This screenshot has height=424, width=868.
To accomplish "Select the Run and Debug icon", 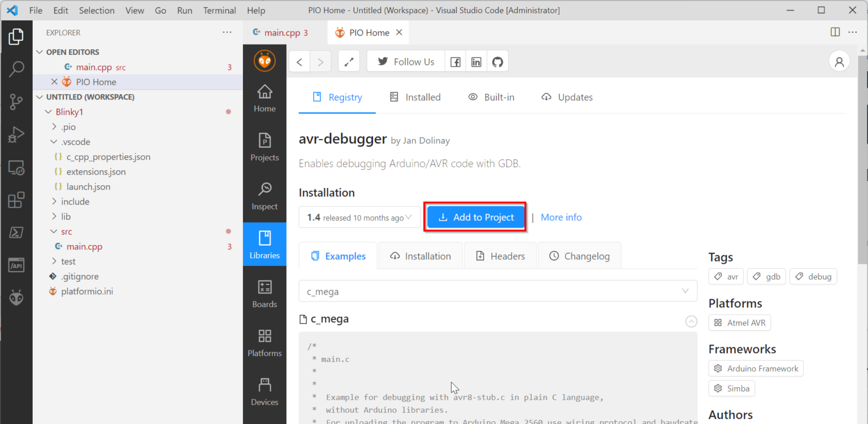I will pyautogui.click(x=16, y=134).
